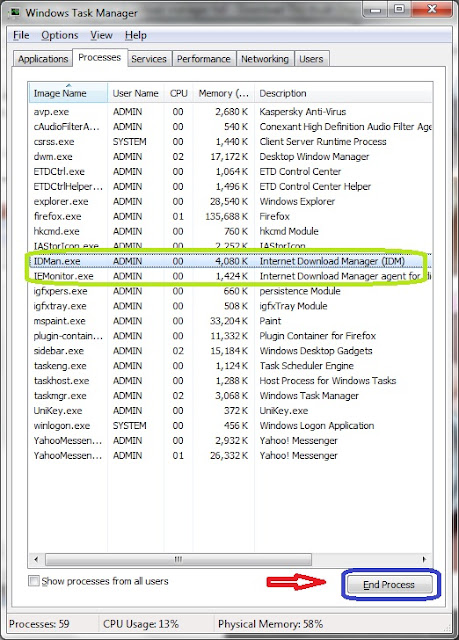Click the End Process button
Image resolution: width=459 pixels, height=640 pixels.
[x=389, y=584]
